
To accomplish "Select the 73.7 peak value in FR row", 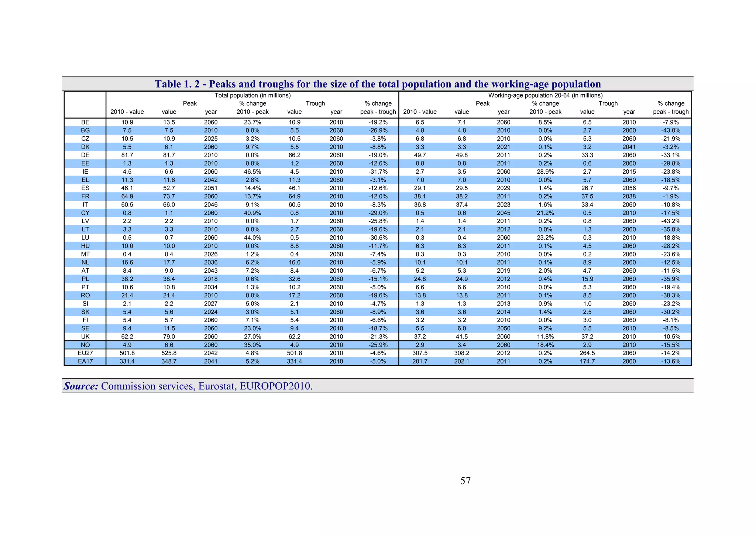I will point(169,197).
